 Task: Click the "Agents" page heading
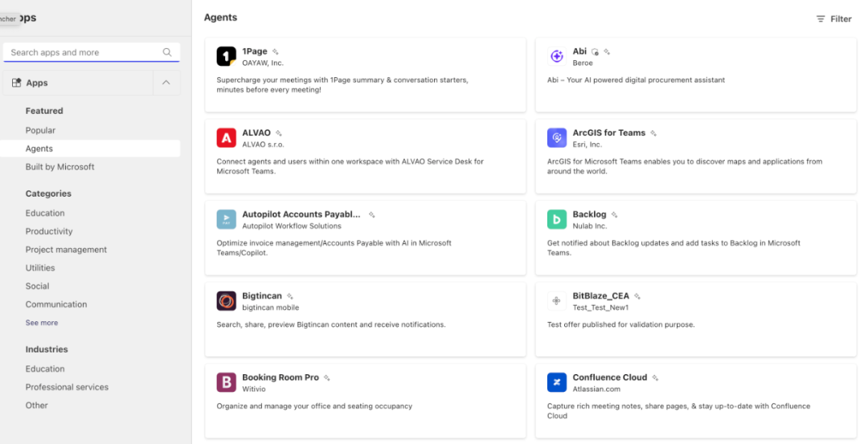[220, 17]
